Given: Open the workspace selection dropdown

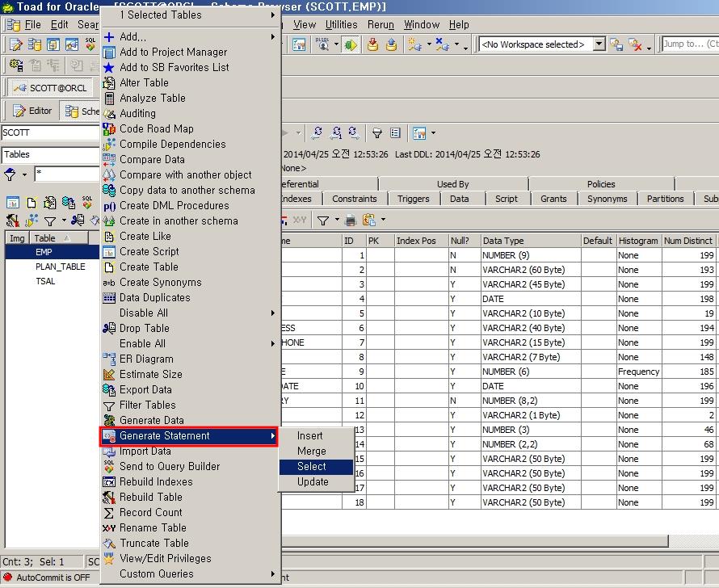Looking at the screenshot, I should tap(599, 44).
